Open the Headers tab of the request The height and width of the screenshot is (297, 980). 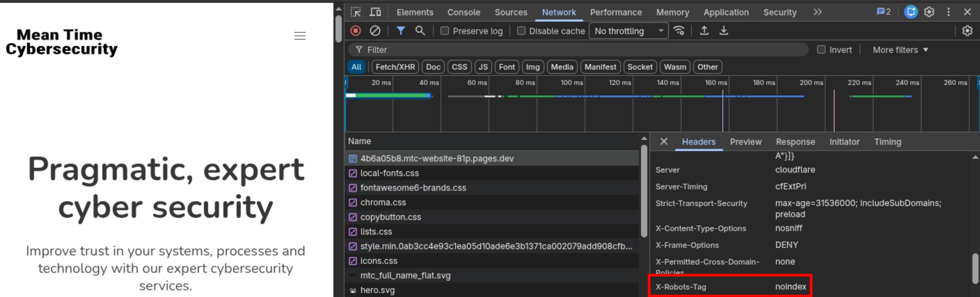[698, 142]
